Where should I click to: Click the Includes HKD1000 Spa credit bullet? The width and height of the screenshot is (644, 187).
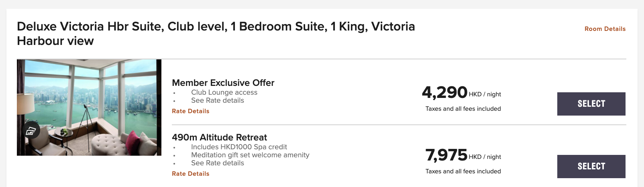[x=239, y=147]
